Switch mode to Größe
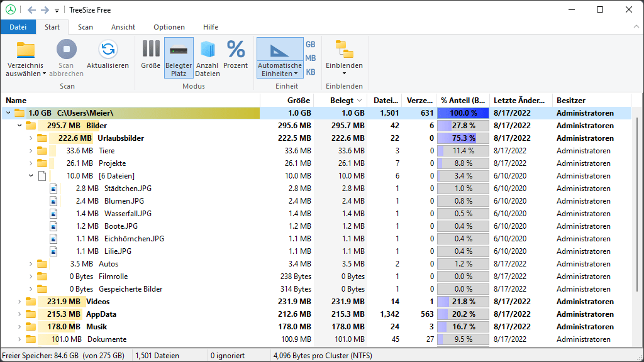The width and height of the screenshot is (644, 362). point(151,55)
